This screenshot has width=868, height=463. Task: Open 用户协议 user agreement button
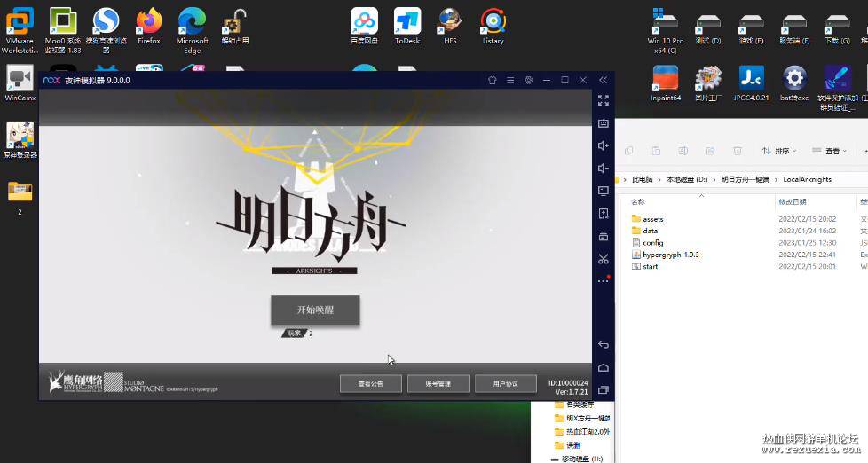pyautogui.click(x=505, y=383)
